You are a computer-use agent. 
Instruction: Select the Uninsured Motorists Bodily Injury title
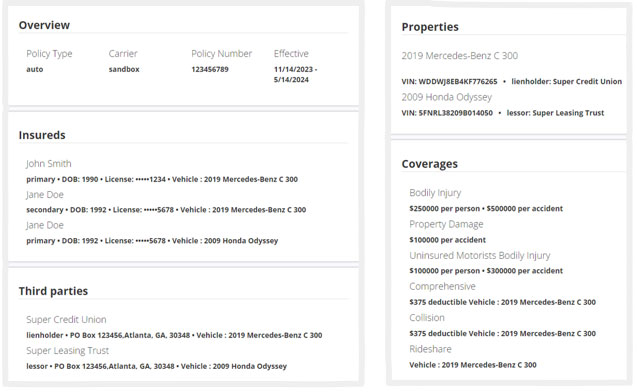(480, 255)
